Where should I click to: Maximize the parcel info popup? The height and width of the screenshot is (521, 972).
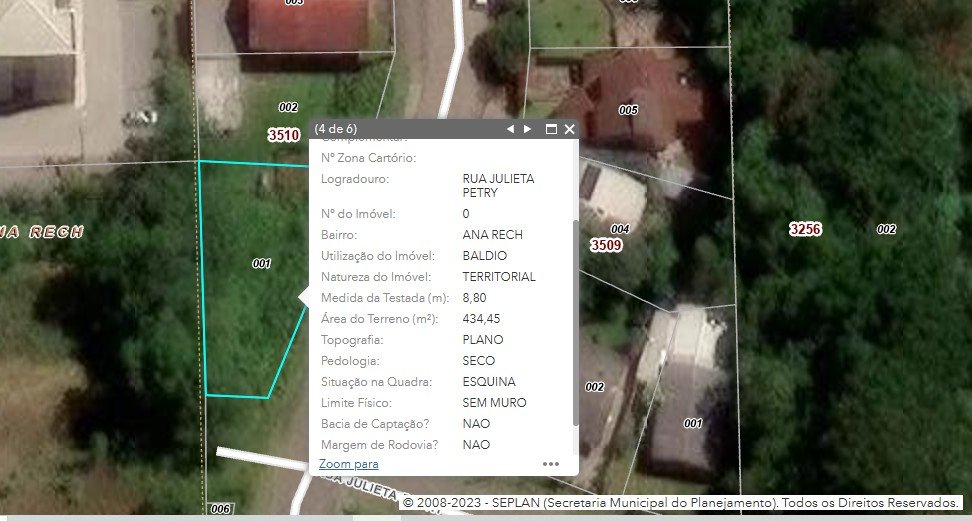pos(551,129)
